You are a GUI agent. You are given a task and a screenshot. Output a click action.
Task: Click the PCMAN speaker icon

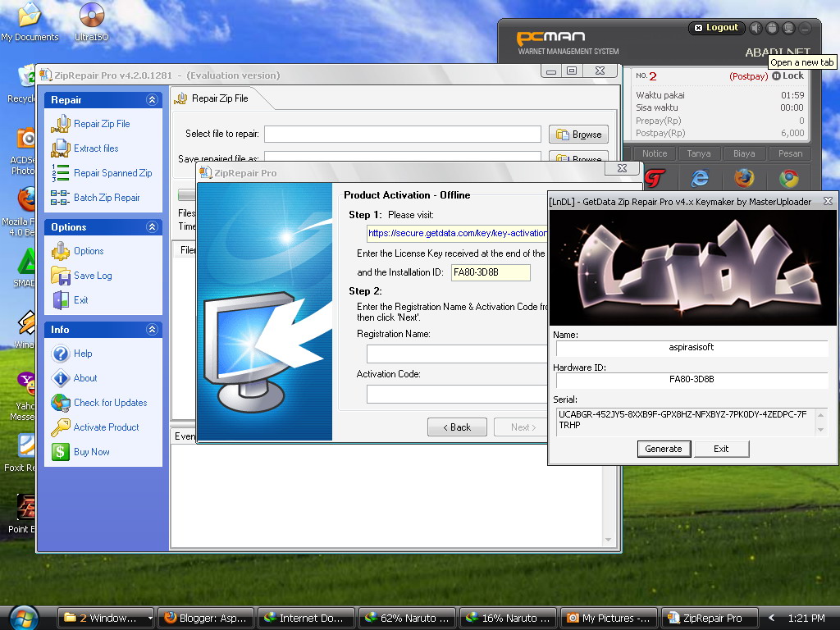coord(756,28)
